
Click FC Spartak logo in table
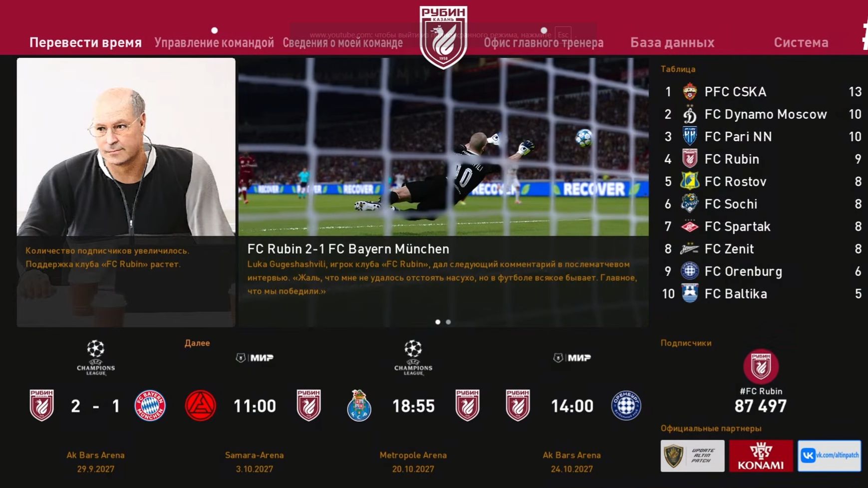(690, 226)
